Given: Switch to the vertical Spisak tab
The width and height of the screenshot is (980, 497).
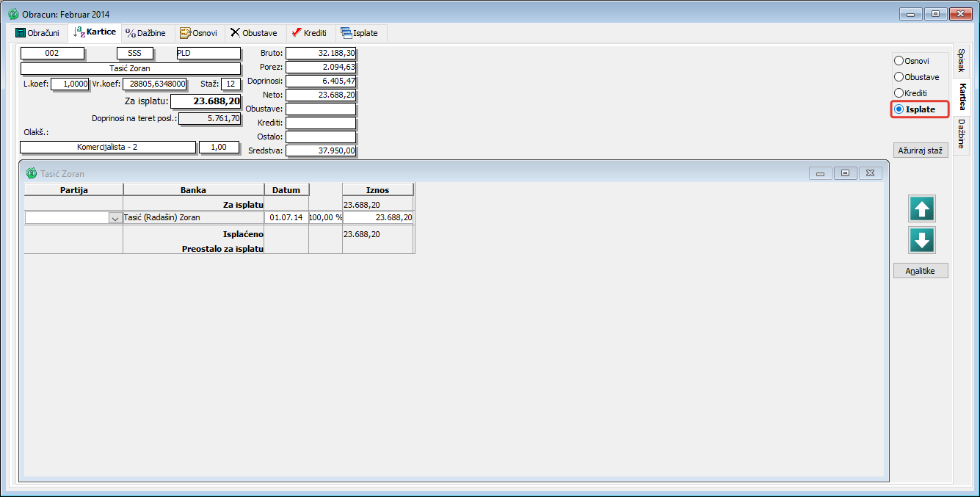Looking at the screenshot, I should (961, 60).
